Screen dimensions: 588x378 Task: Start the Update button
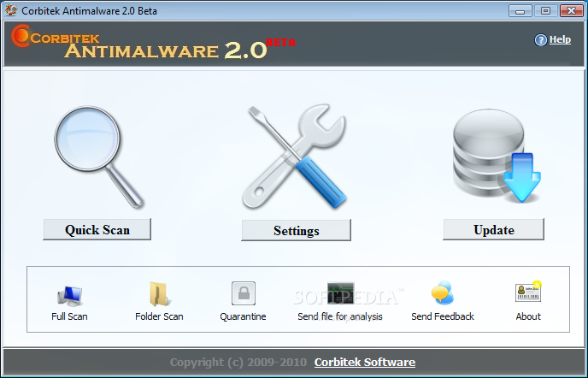pyautogui.click(x=493, y=230)
